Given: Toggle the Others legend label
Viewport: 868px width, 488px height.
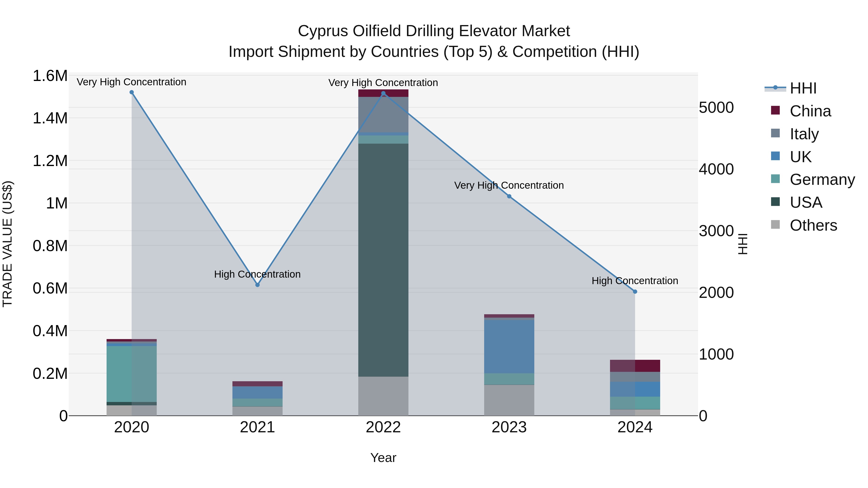Looking at the screenshot, I should (x=814, y=225).
